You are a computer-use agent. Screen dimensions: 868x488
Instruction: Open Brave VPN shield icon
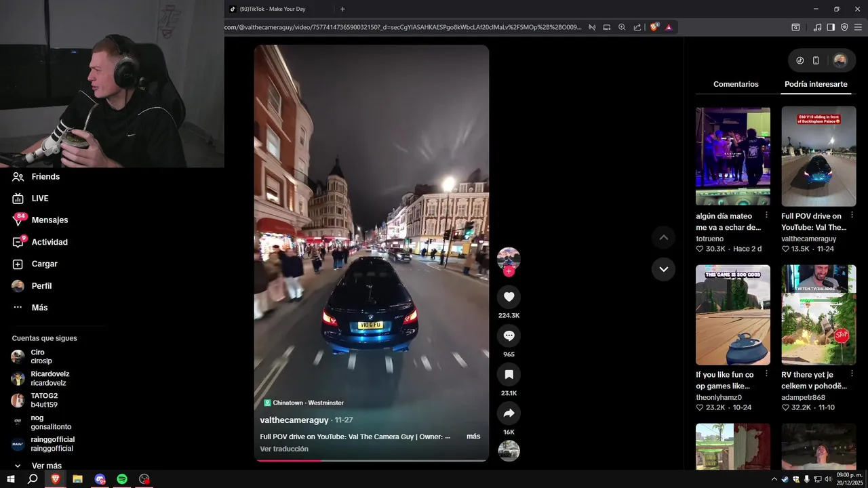tap(844, 27)
